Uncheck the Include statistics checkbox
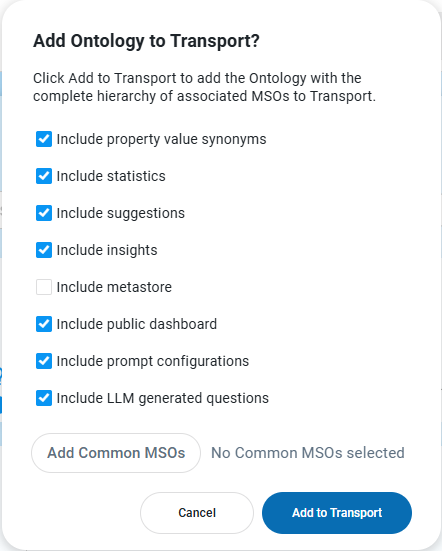The height and width of the screenshot is (551, 442). tap(44, 176)
